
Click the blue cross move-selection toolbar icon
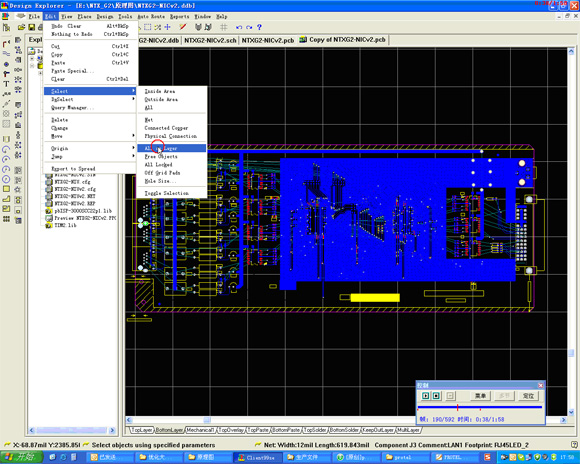click(168, 27)
